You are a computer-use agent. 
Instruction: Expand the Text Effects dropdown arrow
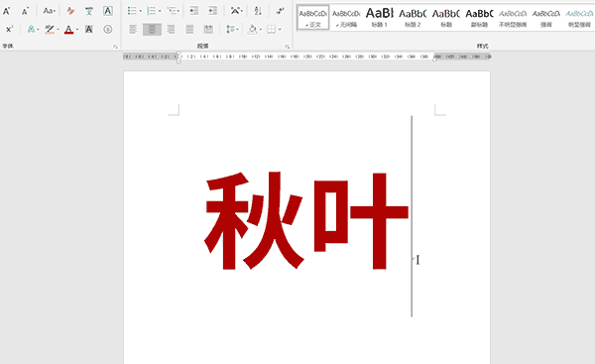(x=38, y=30)
